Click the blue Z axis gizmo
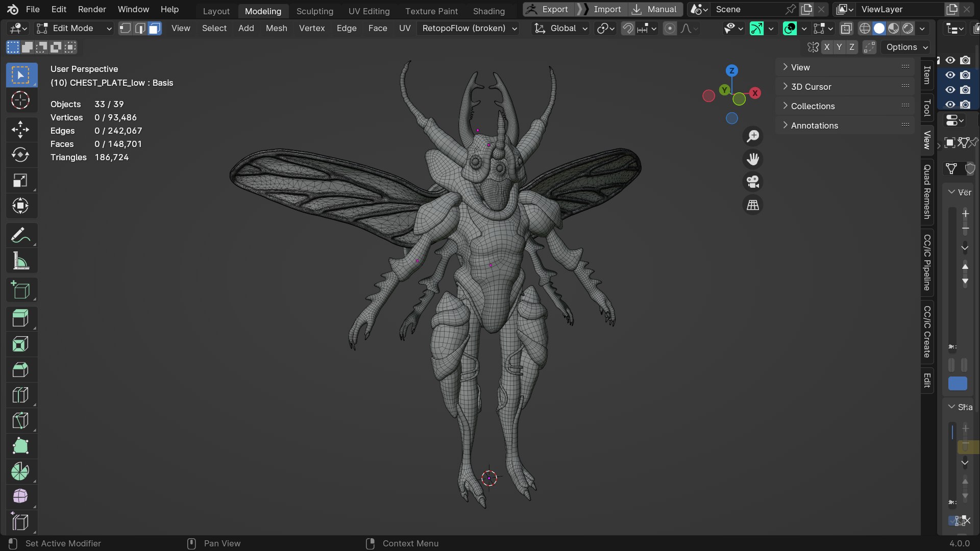The height and width of the screenshot is (551, 980). tap(731, 71)
